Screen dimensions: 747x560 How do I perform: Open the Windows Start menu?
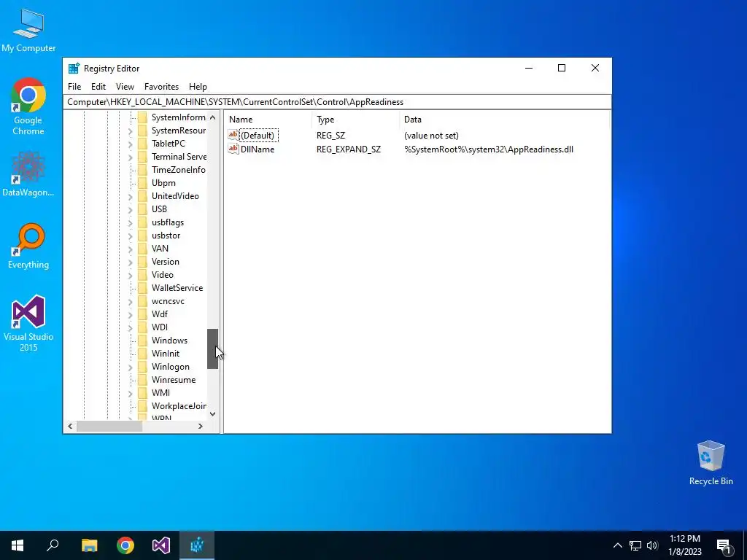(x=18, y=545)
